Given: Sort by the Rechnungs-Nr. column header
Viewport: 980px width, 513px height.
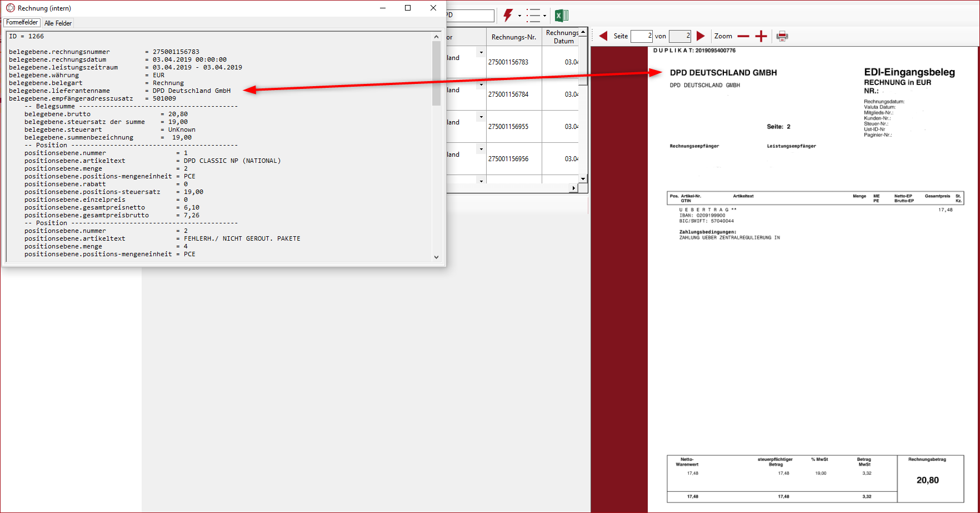Looking at the screenshot, I should (x=514, y=37).
